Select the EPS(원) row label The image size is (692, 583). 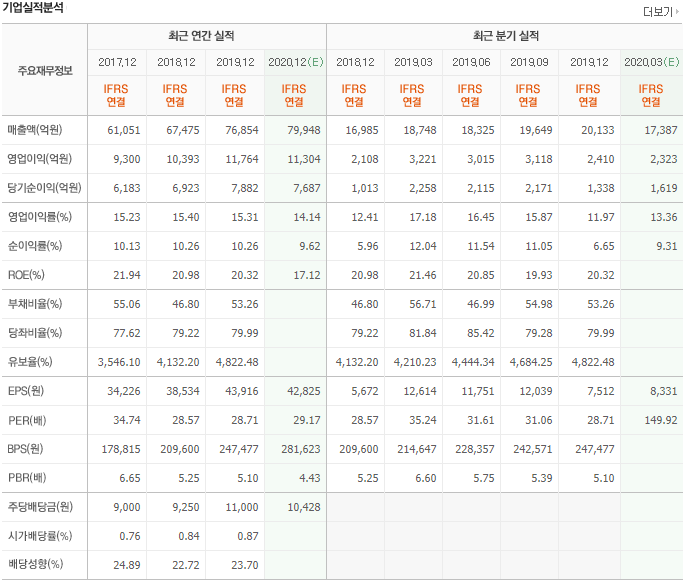(x=26, y=391)
